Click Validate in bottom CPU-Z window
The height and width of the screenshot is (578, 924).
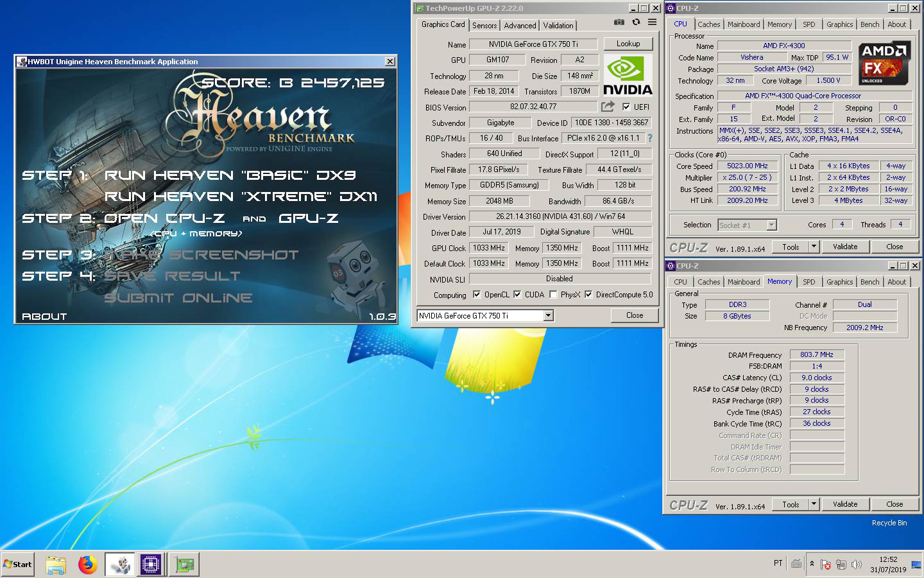tap(845, 504)
